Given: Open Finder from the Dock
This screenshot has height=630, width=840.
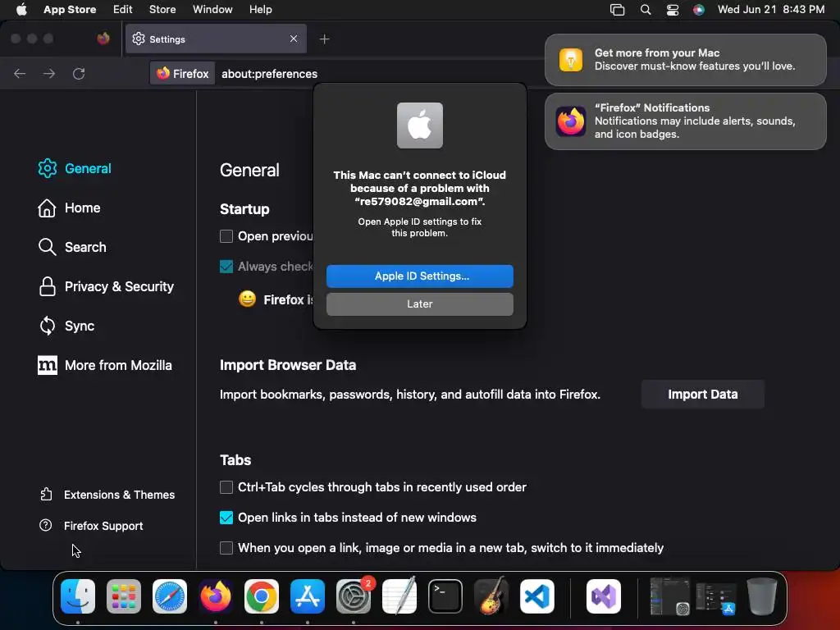Looking at the screenshot, I should click(78, 596).
